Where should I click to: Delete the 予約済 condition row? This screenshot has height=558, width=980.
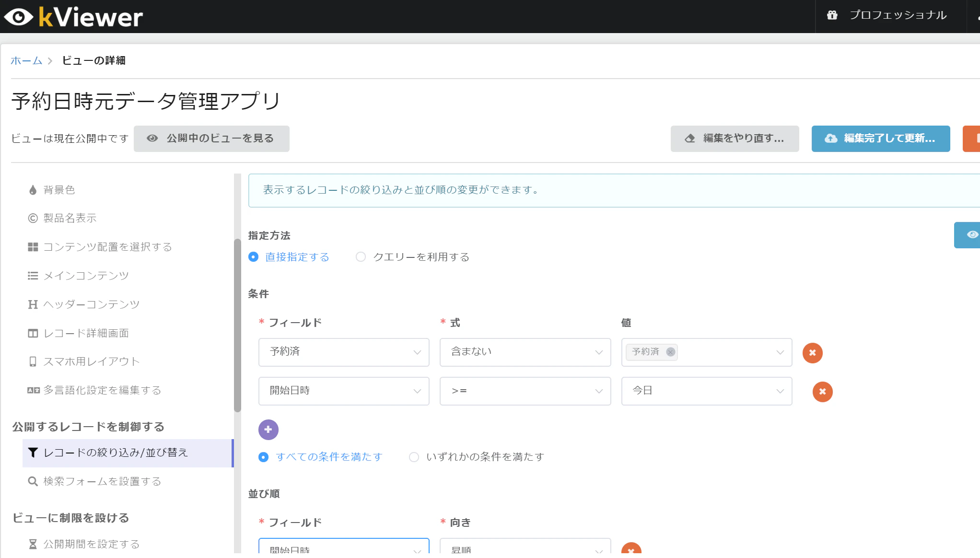pyautogui.click(x=812, y=353)
